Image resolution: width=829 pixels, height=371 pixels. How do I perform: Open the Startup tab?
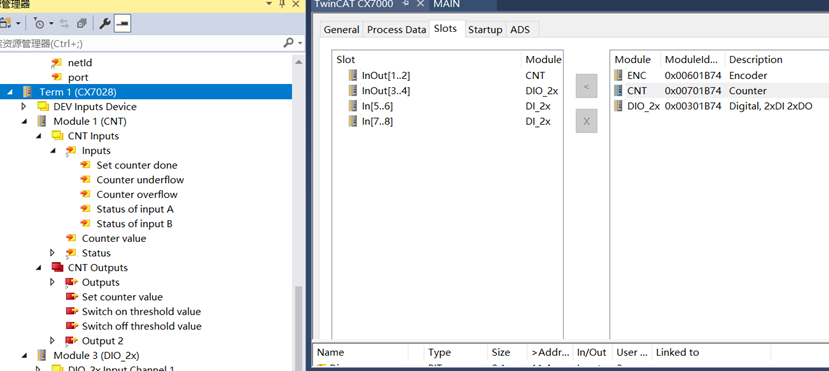(485, 30)
